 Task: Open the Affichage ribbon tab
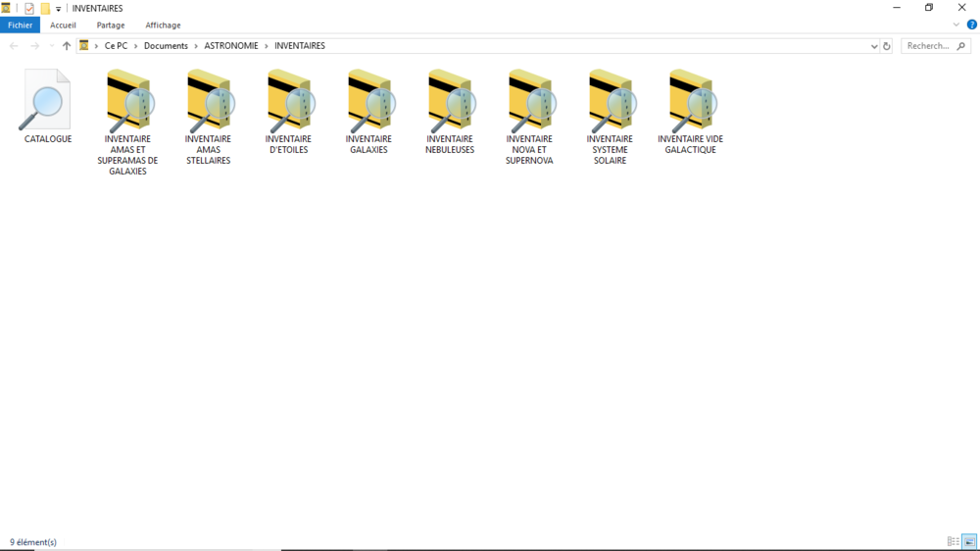click(163, 25)
